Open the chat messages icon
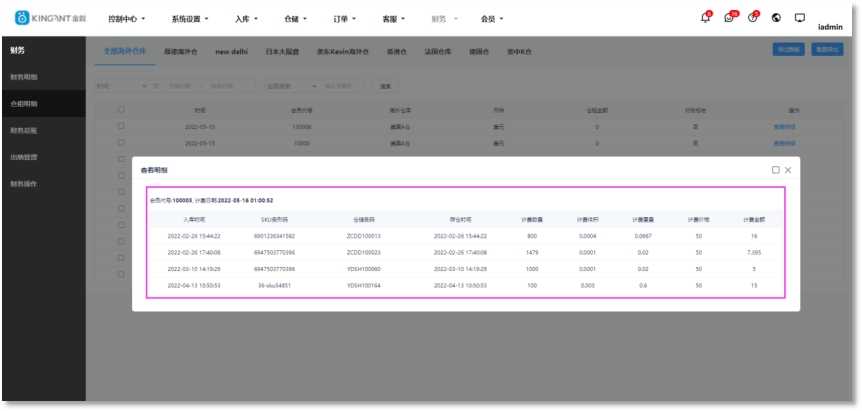 pos(729,18)
